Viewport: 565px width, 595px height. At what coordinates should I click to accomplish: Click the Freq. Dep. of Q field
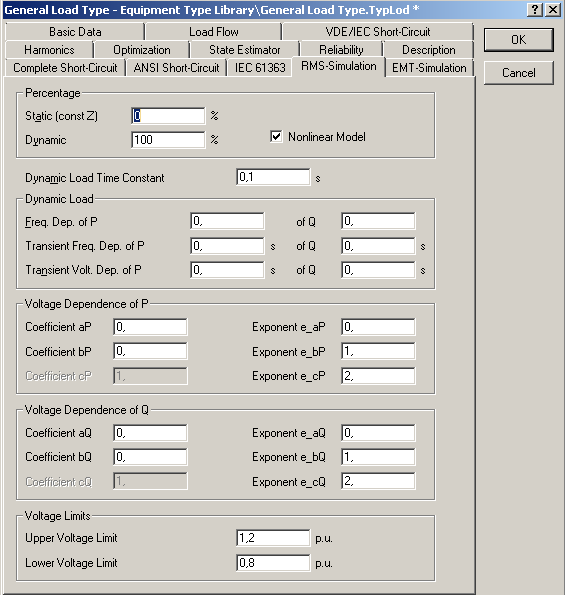(x=378, y=221)
